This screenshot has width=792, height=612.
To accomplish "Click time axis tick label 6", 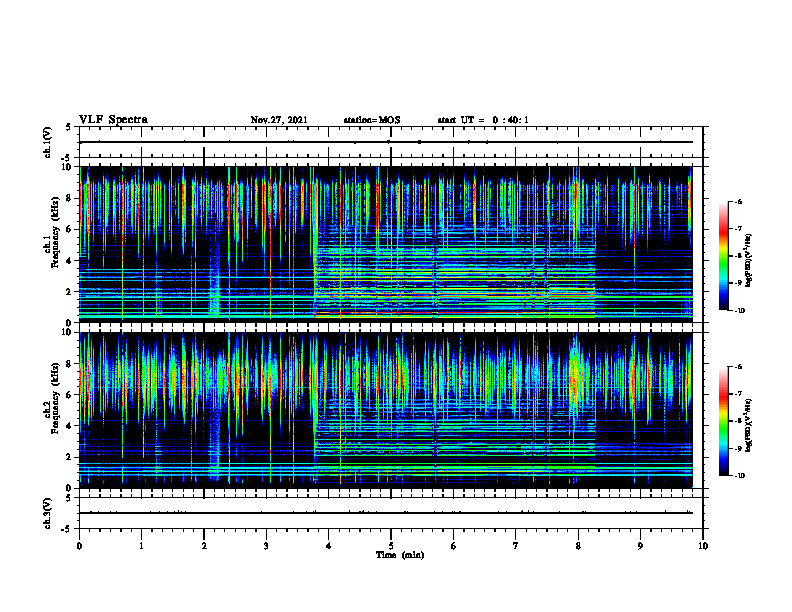I will (454, 546).
